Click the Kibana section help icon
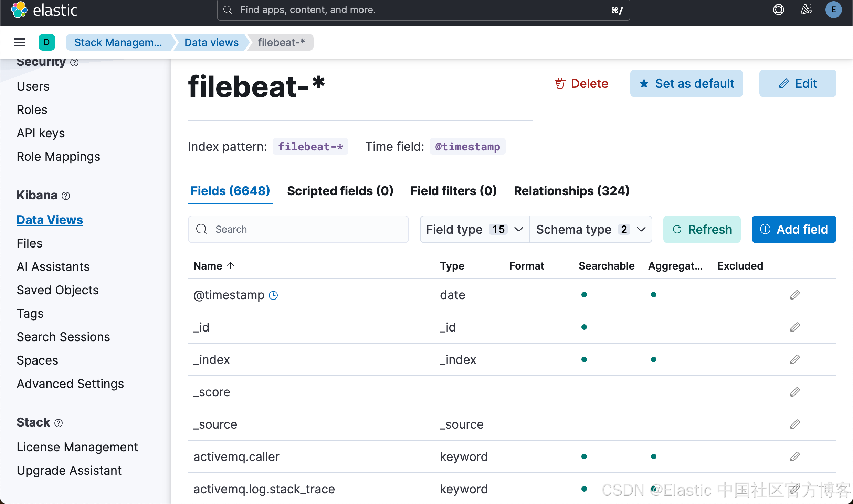The width and height of the screenshot is (853, 504). tap(66, 196)
